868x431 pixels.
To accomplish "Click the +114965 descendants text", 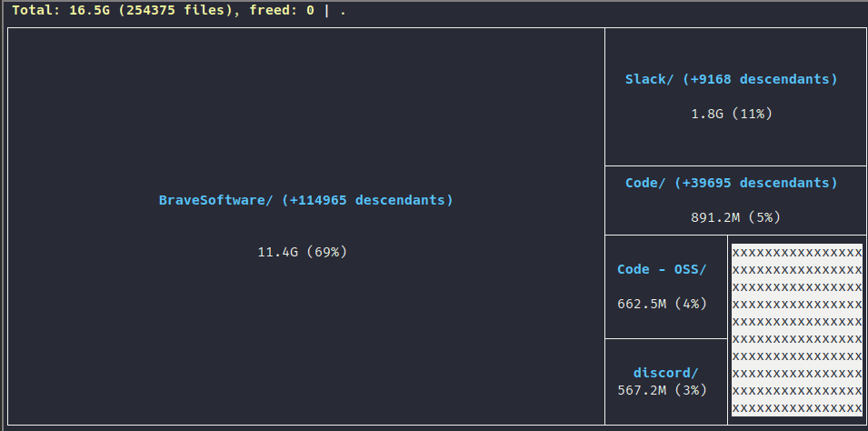I will 367,200.
